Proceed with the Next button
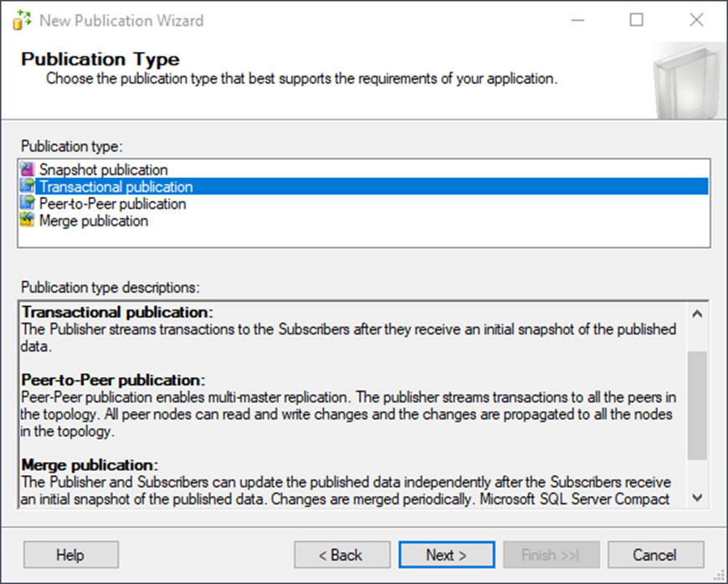 (x=447, y=555)
